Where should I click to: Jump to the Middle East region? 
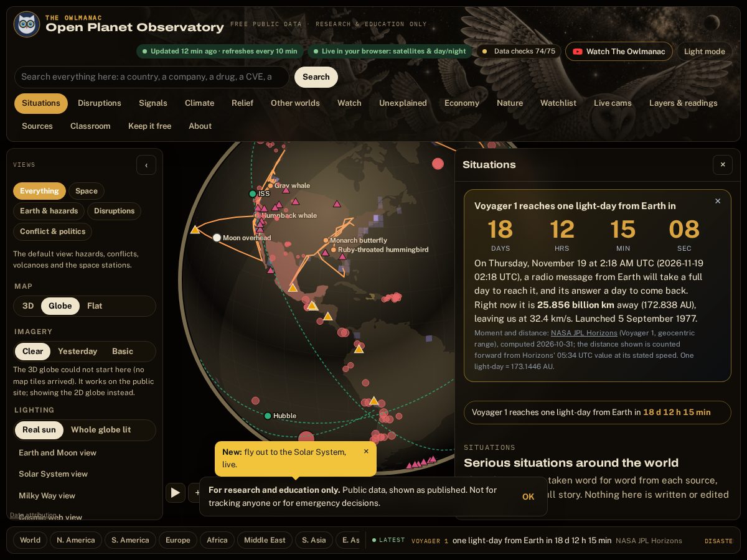coord(265,540)
